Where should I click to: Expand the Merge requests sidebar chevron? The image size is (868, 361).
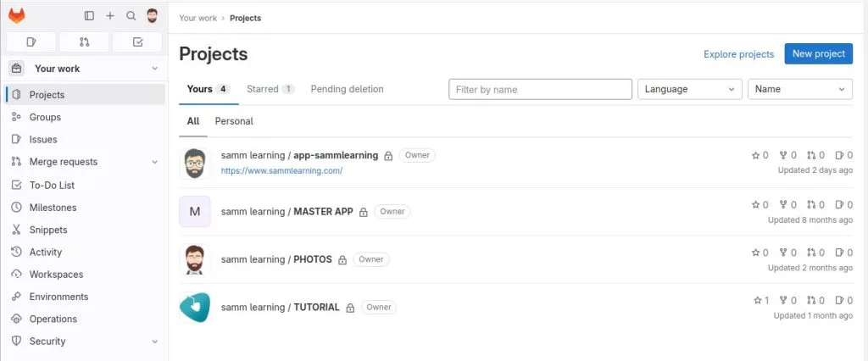point(155,162)
